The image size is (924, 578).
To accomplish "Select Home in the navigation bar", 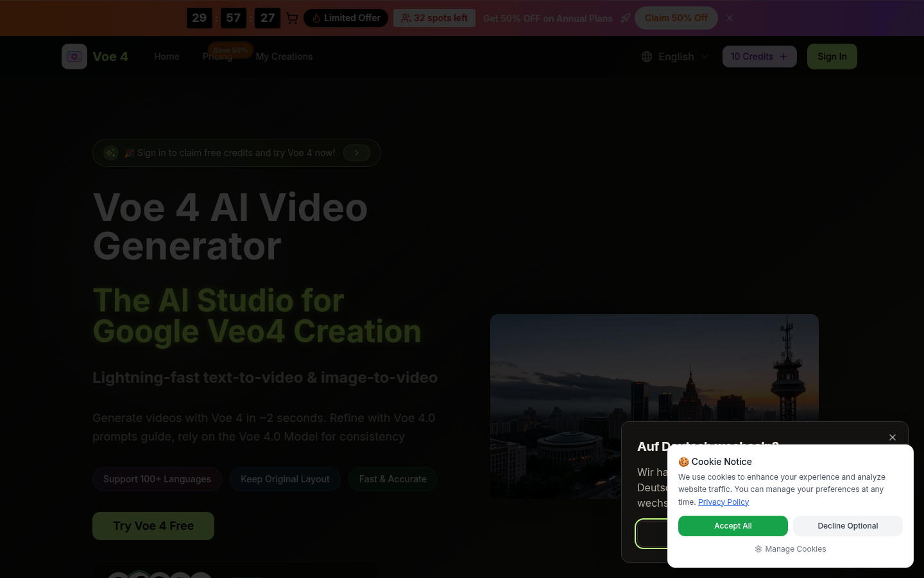I will click(166, 57).
